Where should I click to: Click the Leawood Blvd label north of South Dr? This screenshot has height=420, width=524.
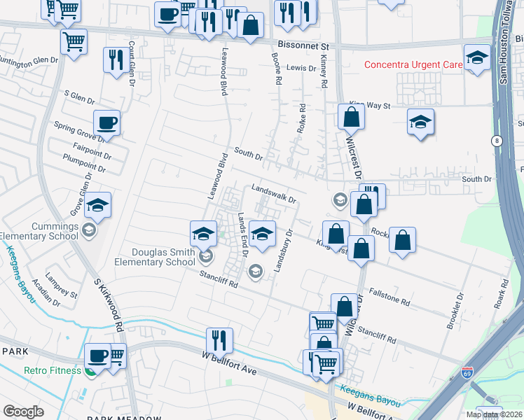coord(224,72)
